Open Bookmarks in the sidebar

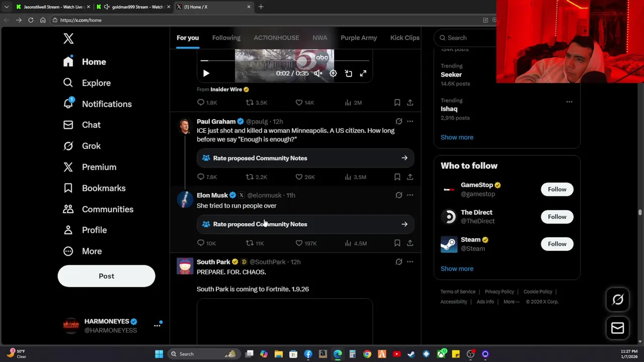point(94,188)
